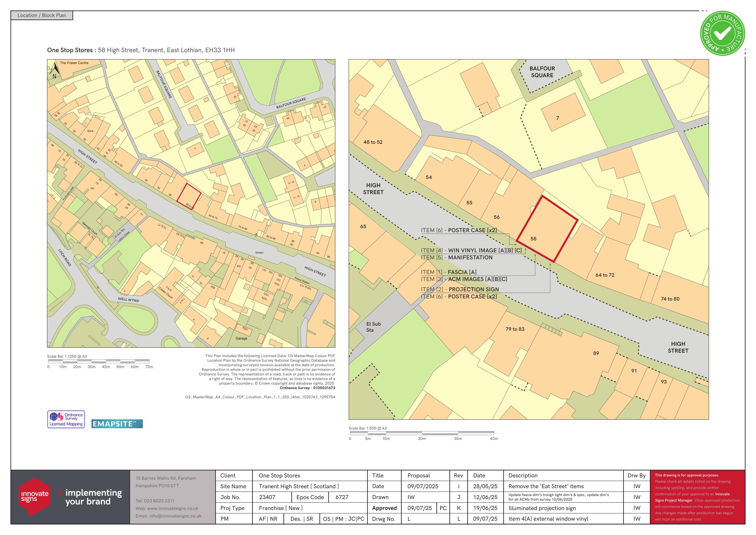756x535 pixels.
Task: Select the red site outline on the 1:1250 map
Action: coord(189,196)
